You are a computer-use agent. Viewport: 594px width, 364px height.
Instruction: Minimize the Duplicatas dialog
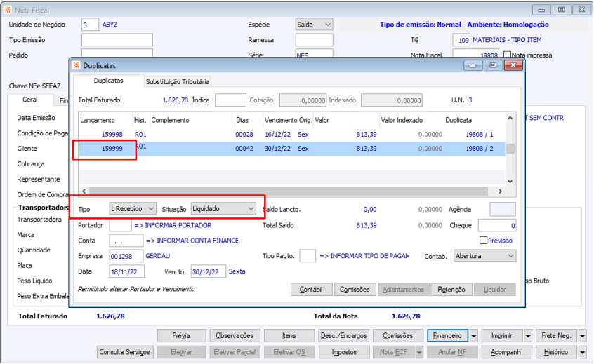coord(473,65)
